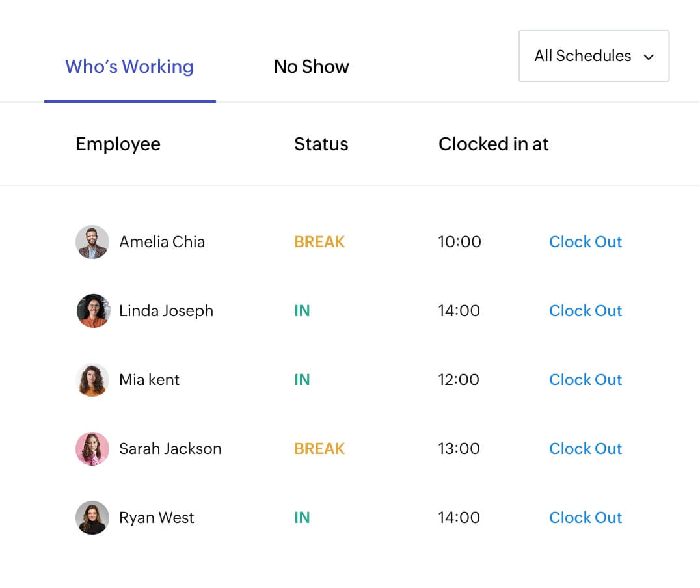Clock out Mia kent
700x588 pixels.
pyautogui.click(x=586, y=380)
